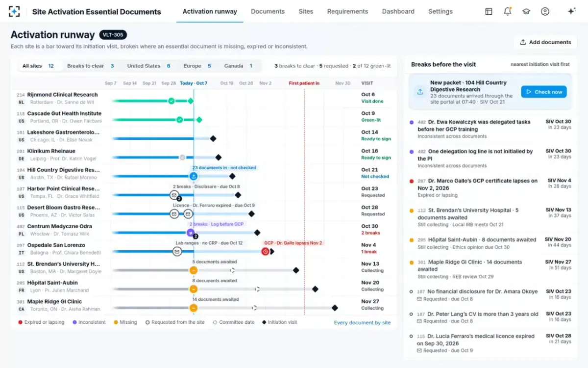Click red clock marker on Ospedale bar
The width and height of the screenshot is (588, 368).
(265, 251)
